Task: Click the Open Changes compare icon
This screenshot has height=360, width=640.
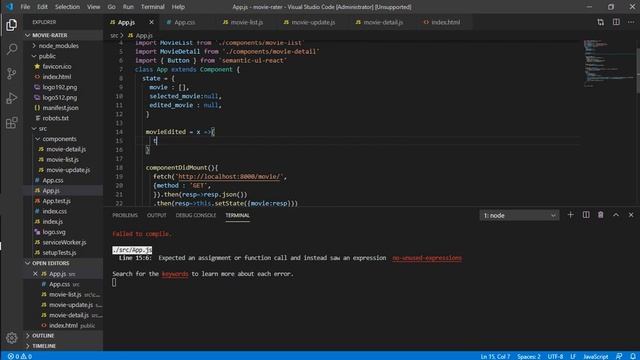Action: 600,22
